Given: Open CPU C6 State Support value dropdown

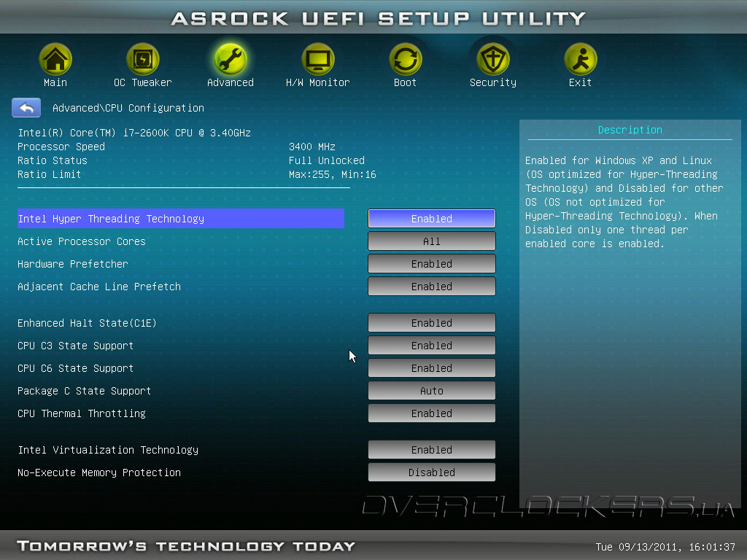Looking at the screenshot, I should (x=432, y=368).
